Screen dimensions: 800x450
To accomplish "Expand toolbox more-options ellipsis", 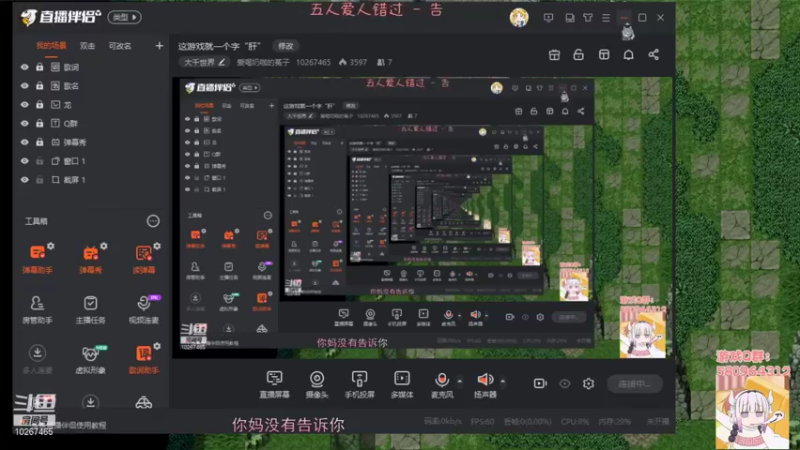I will pyautogui.click(x=153, y=221).
